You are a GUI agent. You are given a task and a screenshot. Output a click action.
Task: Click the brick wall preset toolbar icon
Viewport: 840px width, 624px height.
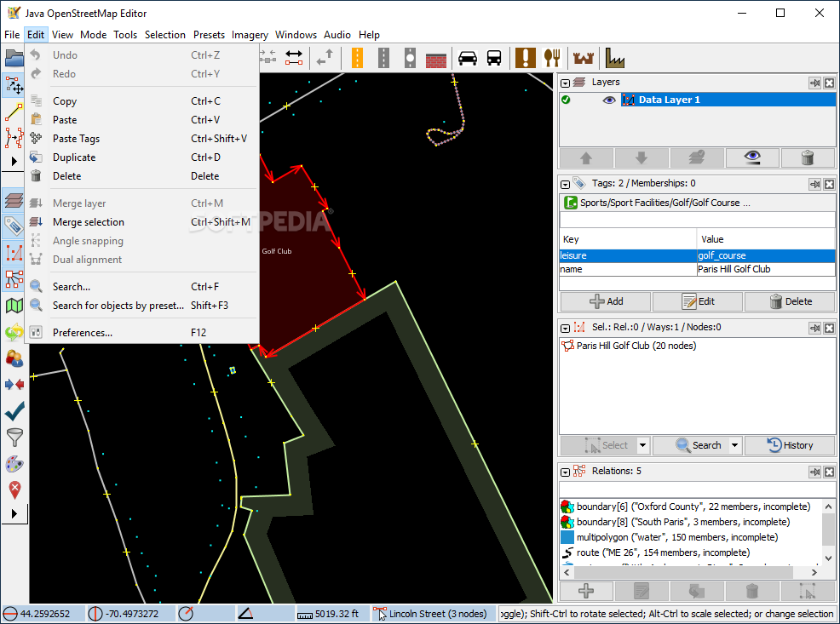pos(436,58)
